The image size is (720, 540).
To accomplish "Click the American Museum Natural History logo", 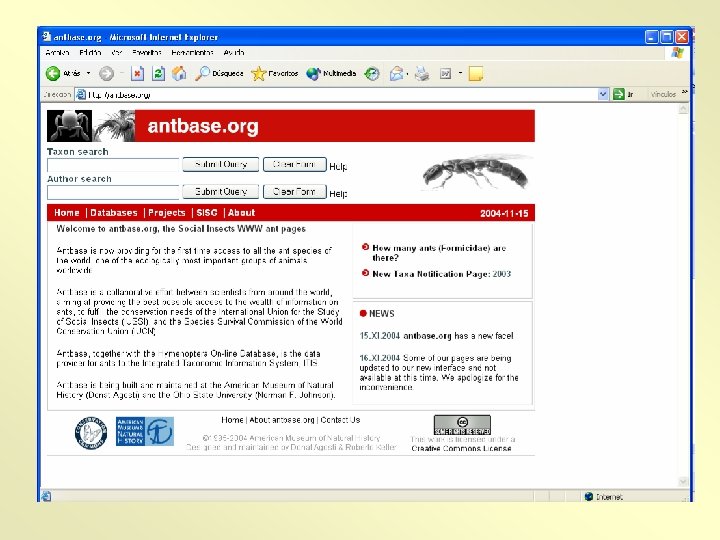I will coord(145,431).
